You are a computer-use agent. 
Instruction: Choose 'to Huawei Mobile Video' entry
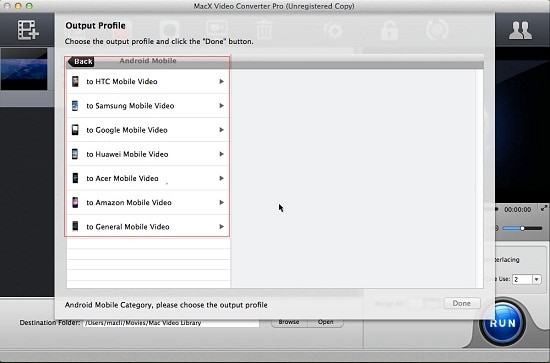pyautogui.click(x=148, y=154)
